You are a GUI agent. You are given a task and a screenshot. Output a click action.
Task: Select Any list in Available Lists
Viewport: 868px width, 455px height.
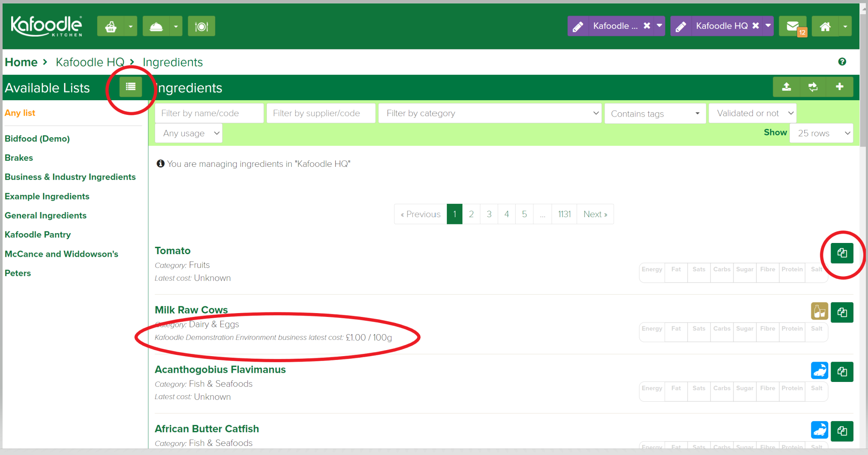(20, 113)
